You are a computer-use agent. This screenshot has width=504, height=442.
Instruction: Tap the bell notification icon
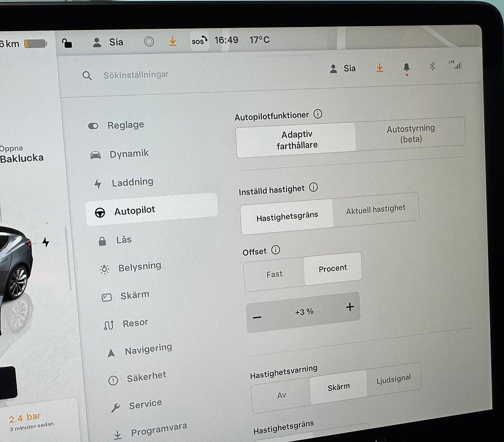pyautogui.click(x=406, y=68)
